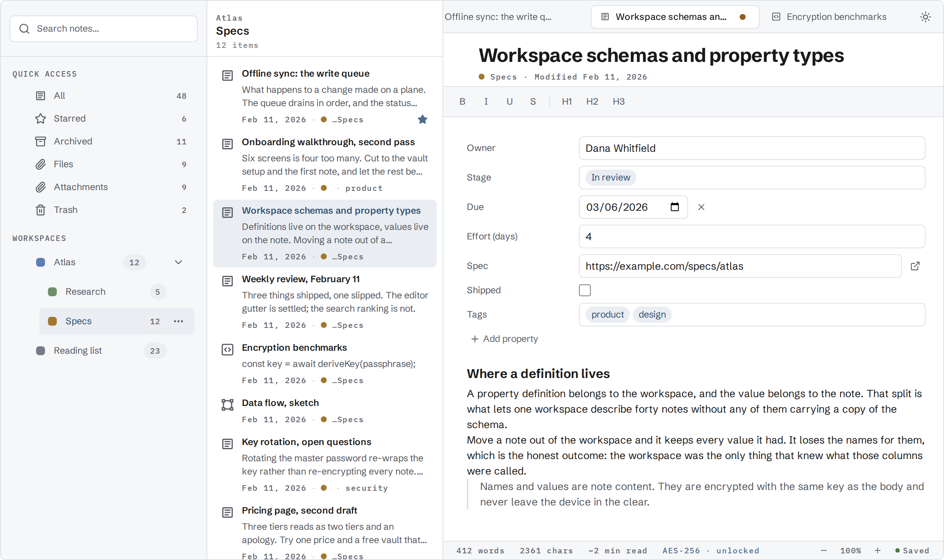Clear the Due date with the X
The image size is (944, 560).
click(x=701, y=207)
